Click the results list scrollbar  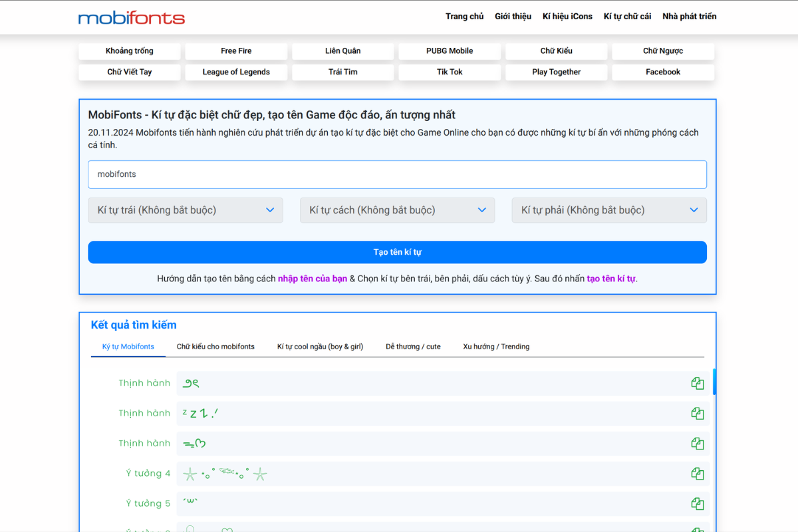(x=714, y=382)
